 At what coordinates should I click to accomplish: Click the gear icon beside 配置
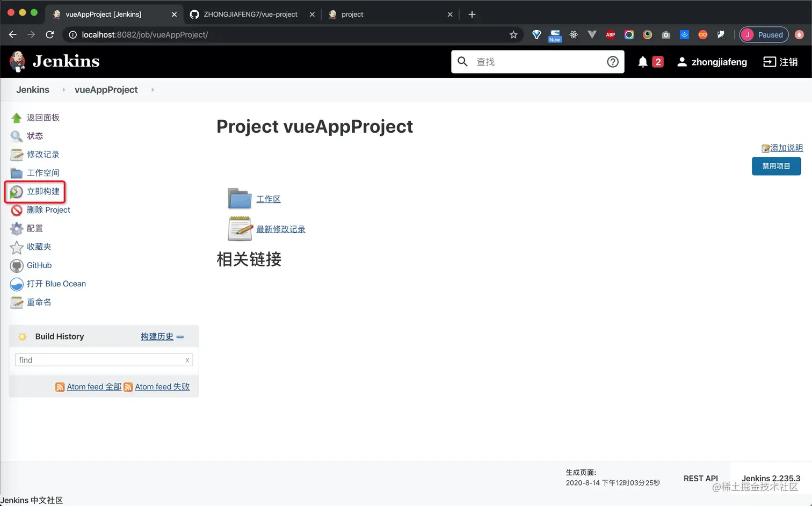(x=17, y=229)
